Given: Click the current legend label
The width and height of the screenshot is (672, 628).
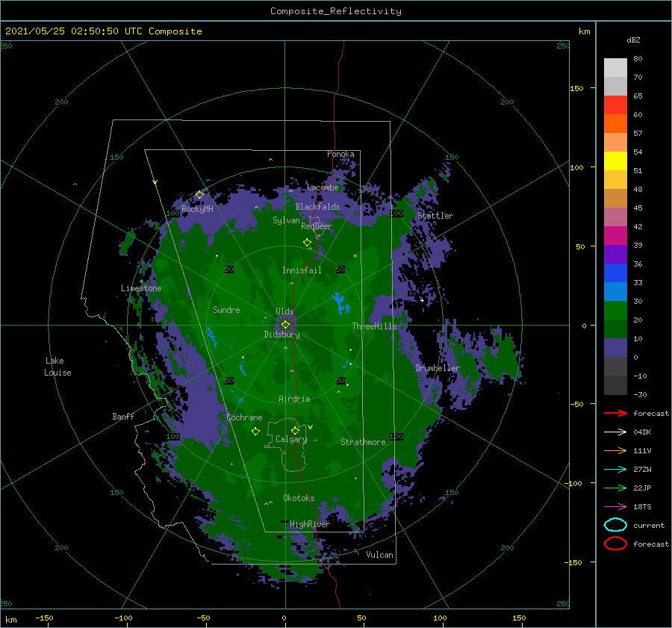Looking at the screenshot, I should [649, 525].
